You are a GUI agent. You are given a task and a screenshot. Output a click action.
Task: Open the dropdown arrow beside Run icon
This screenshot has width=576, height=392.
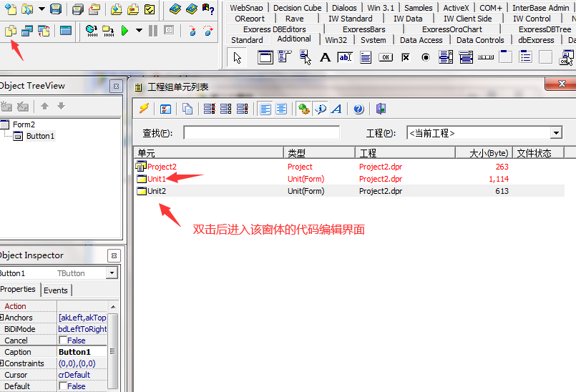(x=139, y=31)
